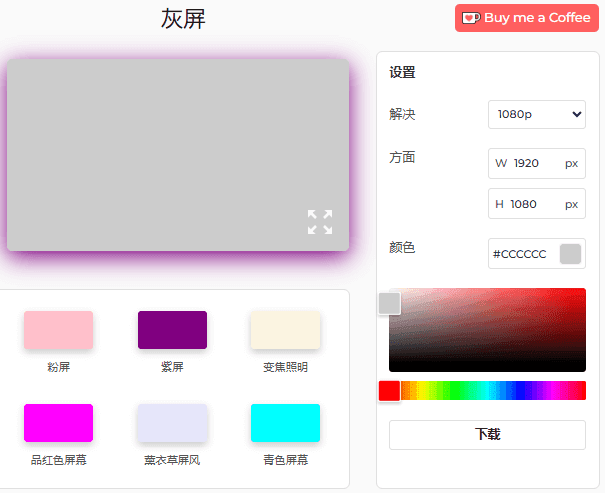Select the cyan screen (青色屏幕) swatch

point(285,423)
